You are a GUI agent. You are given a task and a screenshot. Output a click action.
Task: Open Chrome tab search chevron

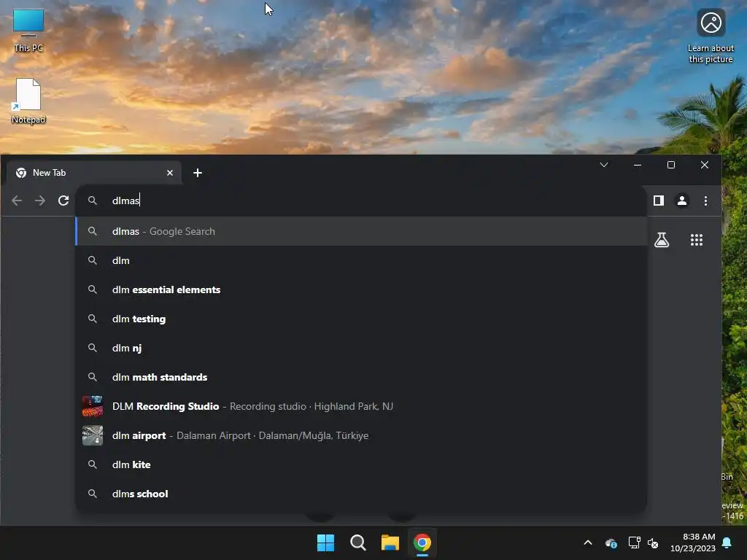[603, 165]
